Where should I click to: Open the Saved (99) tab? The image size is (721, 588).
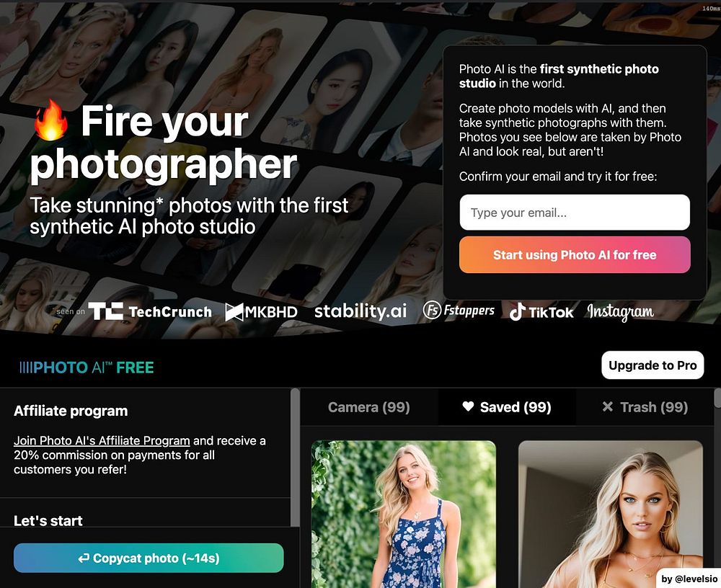click(x=507, y=407)
